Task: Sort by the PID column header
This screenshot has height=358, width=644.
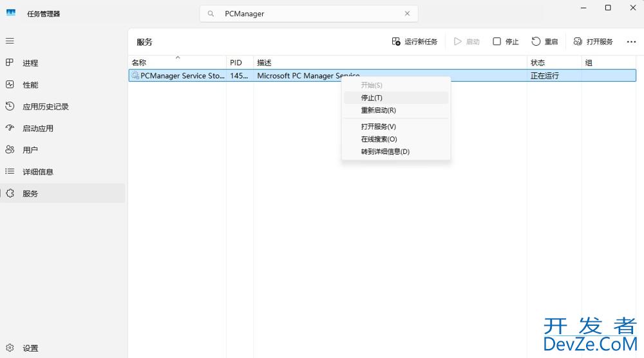Action: [240, 62]
